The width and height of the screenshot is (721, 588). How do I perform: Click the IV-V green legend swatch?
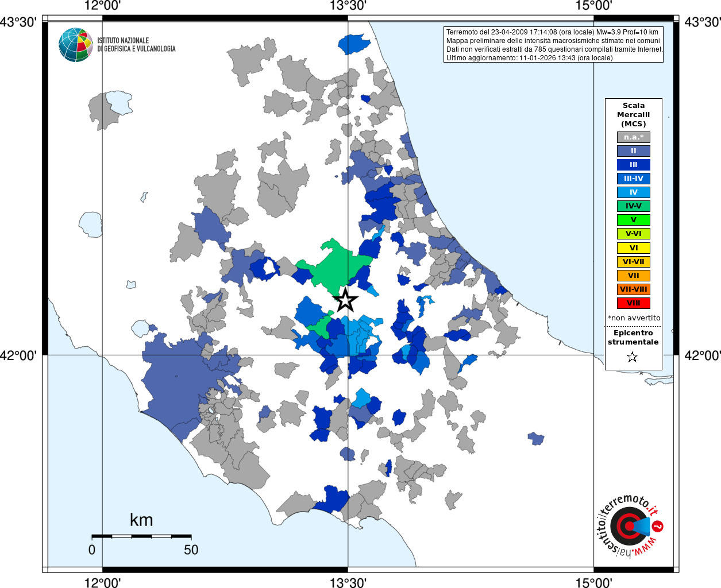pos(633,206)
